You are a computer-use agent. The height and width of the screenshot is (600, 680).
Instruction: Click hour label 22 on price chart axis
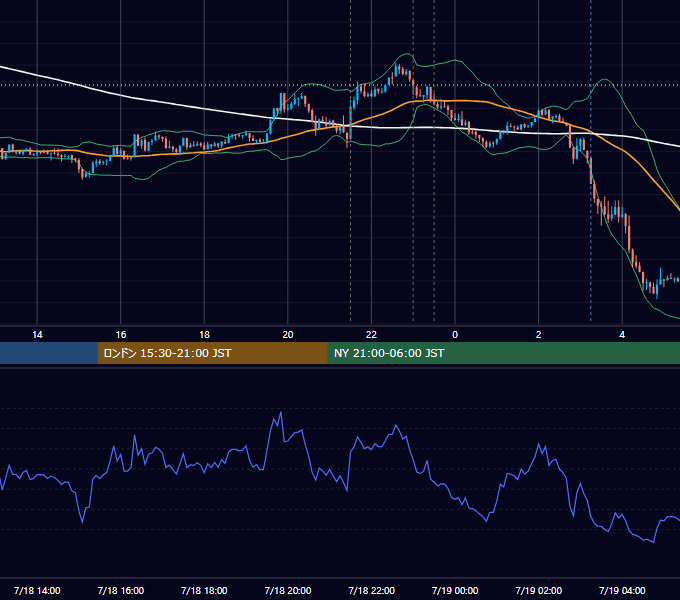[x=371, y=335]
